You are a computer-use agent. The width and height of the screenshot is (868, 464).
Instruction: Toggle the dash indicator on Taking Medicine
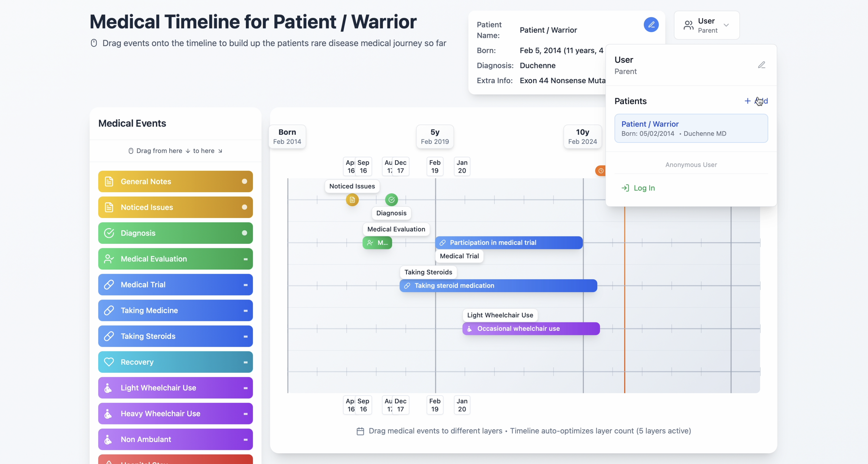point(246,311)
